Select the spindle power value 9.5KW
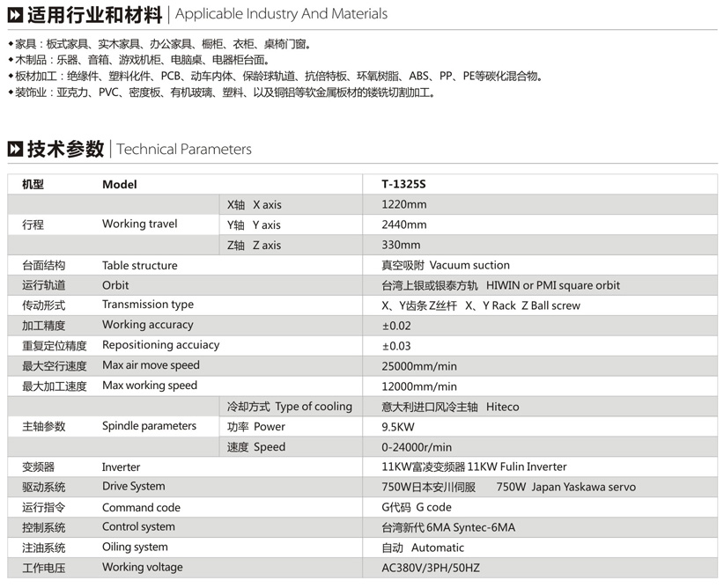 point(398,427)
